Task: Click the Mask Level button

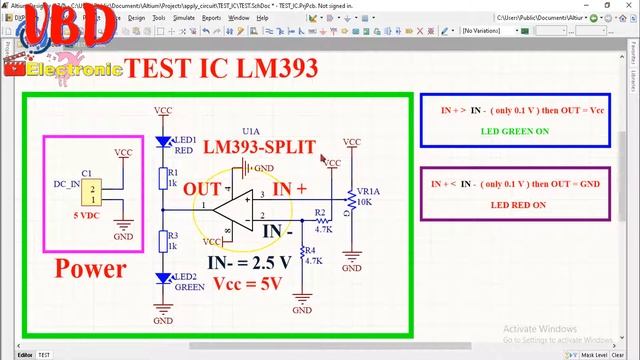Action: pyautogui.click(x=594, y=355)
